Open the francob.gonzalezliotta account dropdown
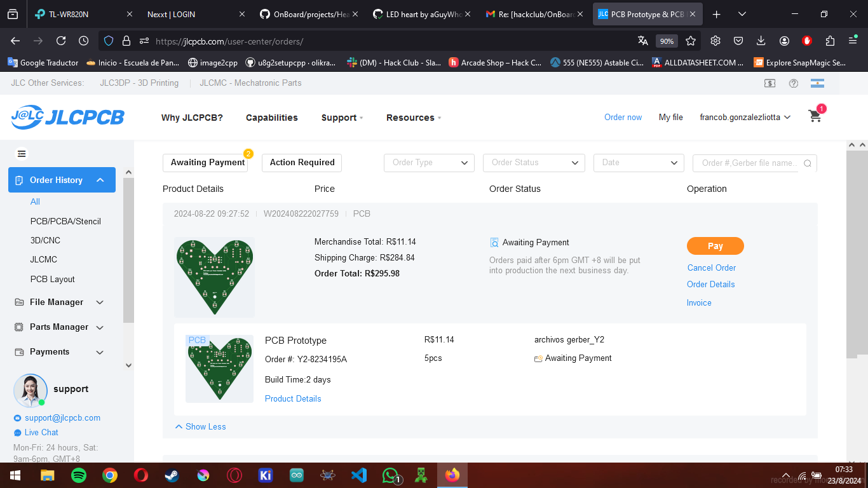This screenshot has width=868, height=488. [745, 117]
